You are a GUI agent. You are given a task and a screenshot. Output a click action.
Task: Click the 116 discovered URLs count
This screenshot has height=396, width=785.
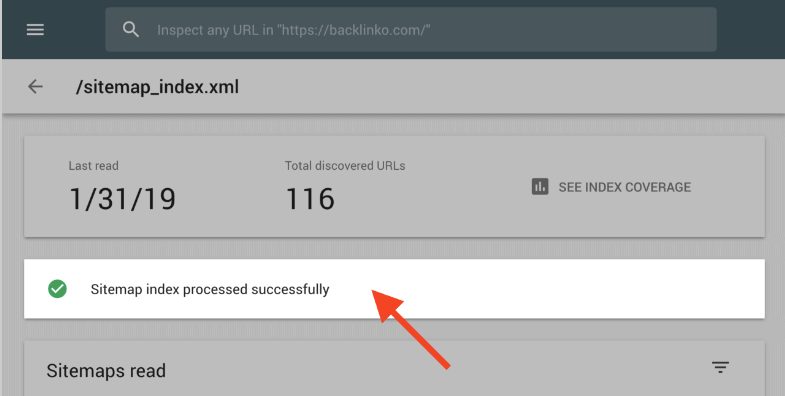310,199
